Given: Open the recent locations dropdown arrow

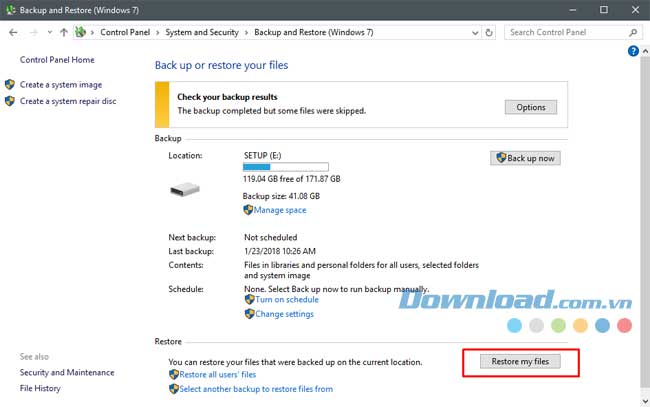Looking at the screenshot, I should [50, 32].
